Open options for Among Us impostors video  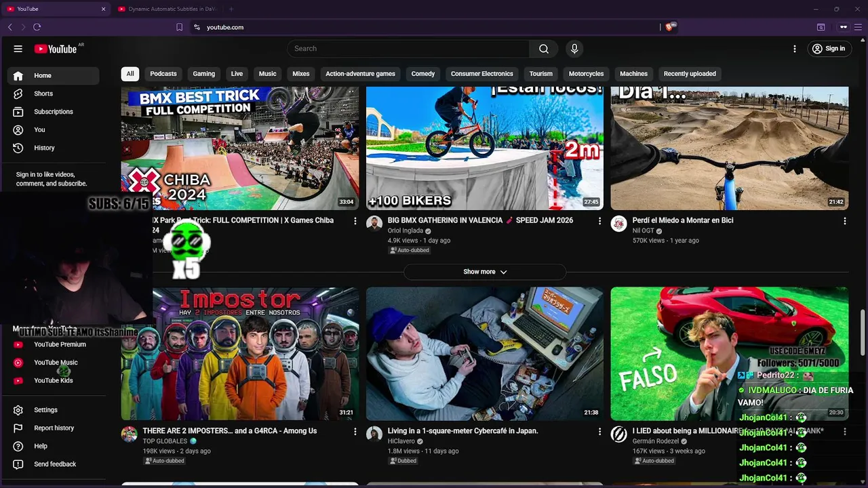click(x=355, y=431)
